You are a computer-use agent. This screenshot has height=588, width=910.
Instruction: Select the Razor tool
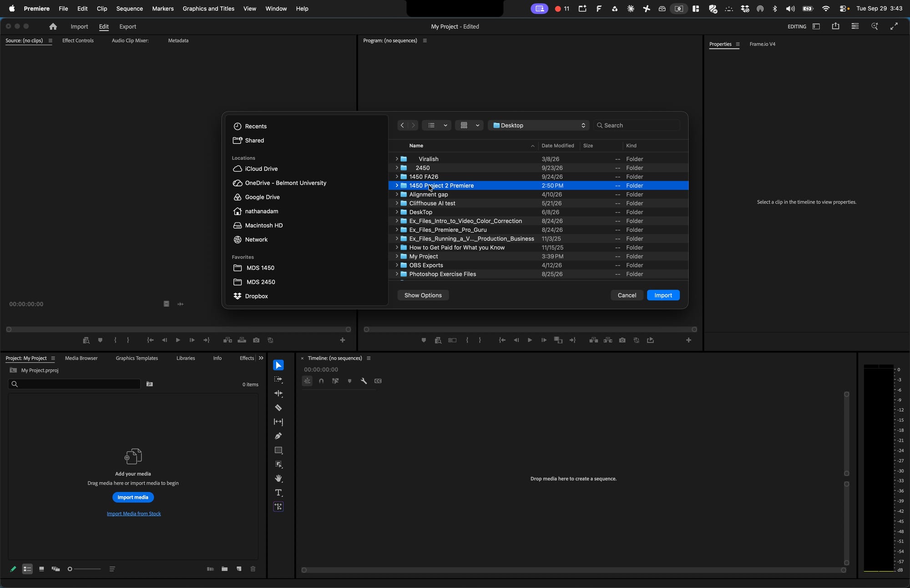pyautogui.click(x=278, y=408)
